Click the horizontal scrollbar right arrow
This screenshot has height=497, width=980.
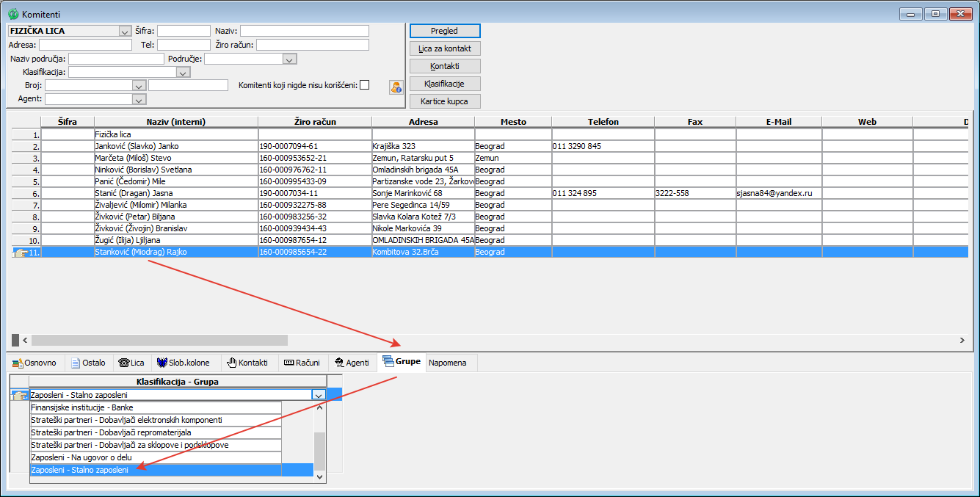pyautogui.click(x=962, y=341)
